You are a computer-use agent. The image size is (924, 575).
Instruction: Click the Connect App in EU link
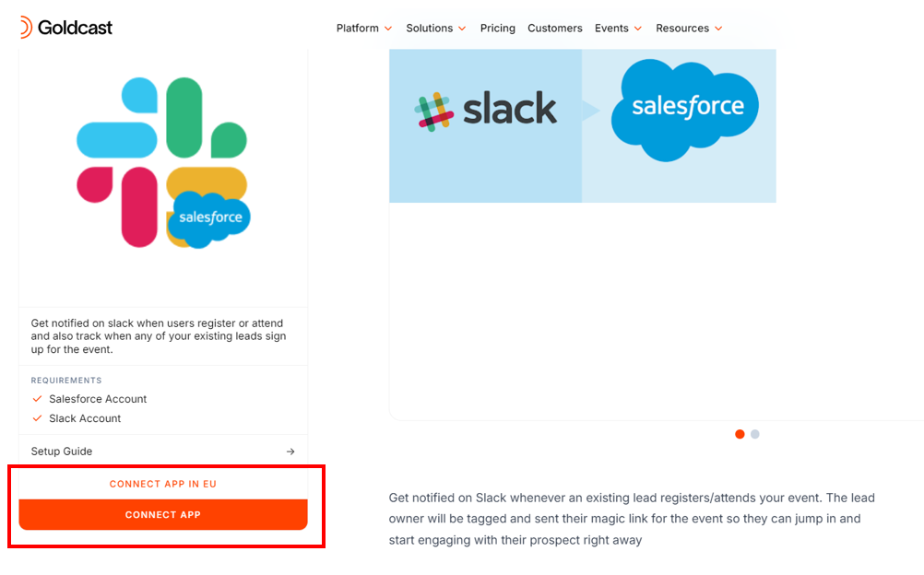pos(162,483)
